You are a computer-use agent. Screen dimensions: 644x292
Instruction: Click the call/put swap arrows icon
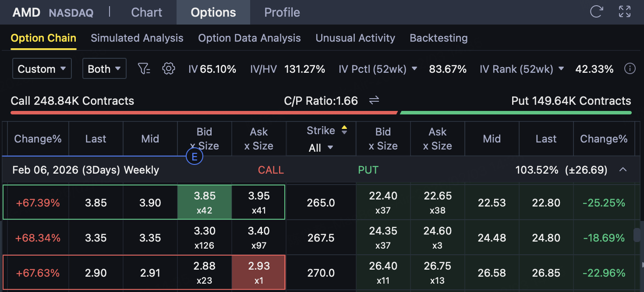click(x=374, y=101)
